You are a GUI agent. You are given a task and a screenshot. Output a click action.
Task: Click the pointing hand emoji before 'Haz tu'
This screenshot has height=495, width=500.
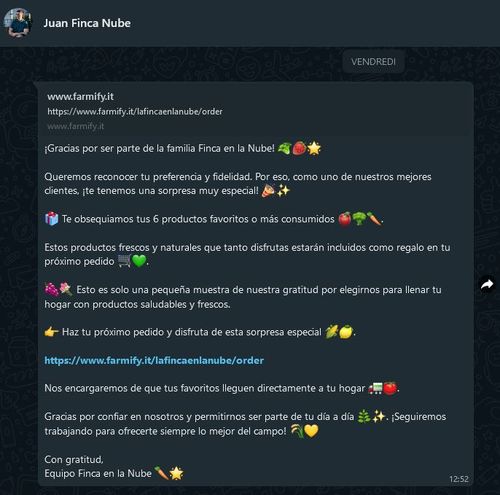click(51, 332)
